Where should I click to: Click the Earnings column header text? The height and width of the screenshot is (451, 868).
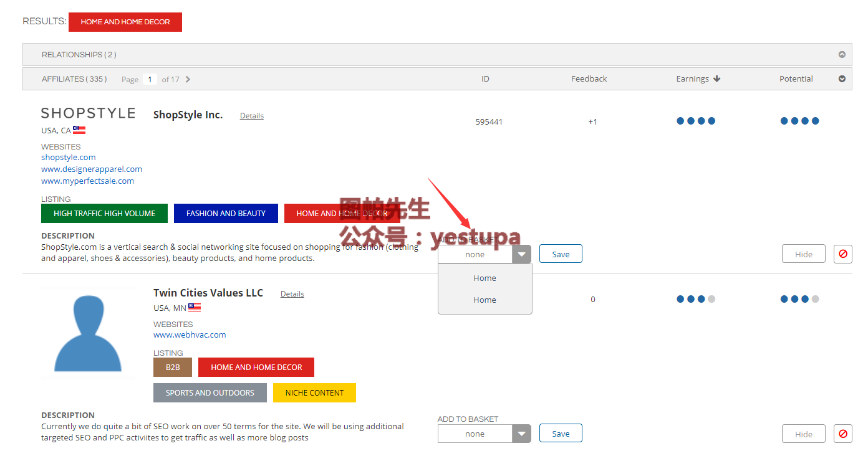pyautogui.click(x=693, y=79)
